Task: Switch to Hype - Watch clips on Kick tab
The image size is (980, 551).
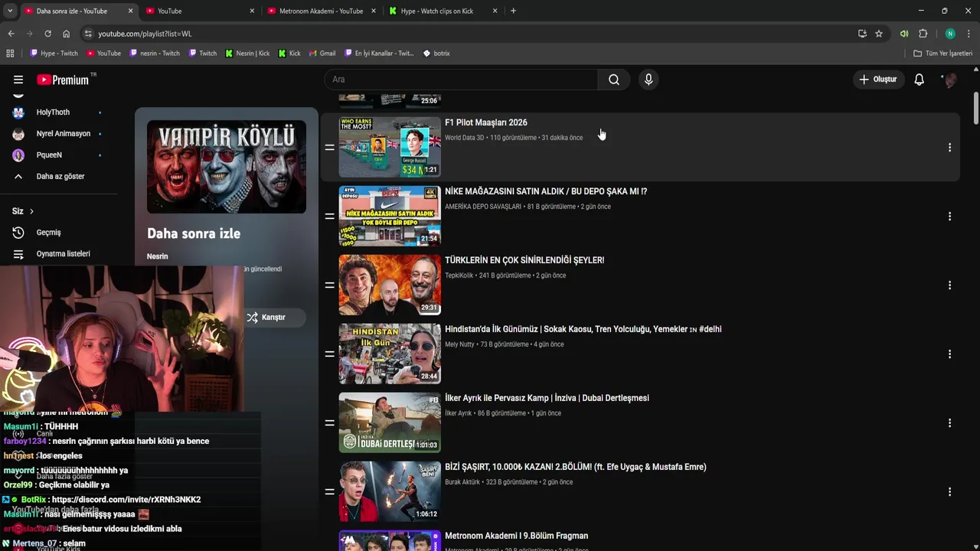Action: [442, 11]
